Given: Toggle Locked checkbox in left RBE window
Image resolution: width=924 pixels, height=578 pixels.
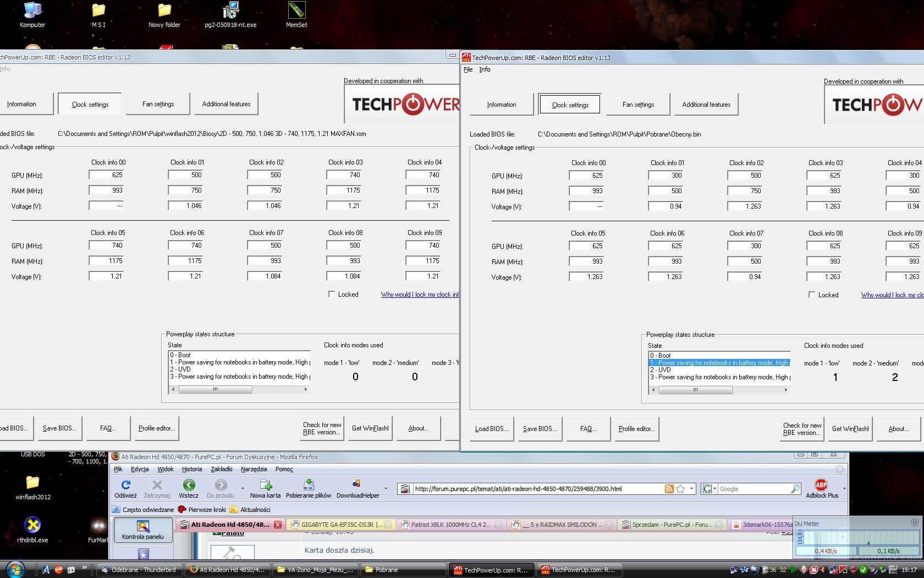Looking at the screenshot, I should point(332,294).
